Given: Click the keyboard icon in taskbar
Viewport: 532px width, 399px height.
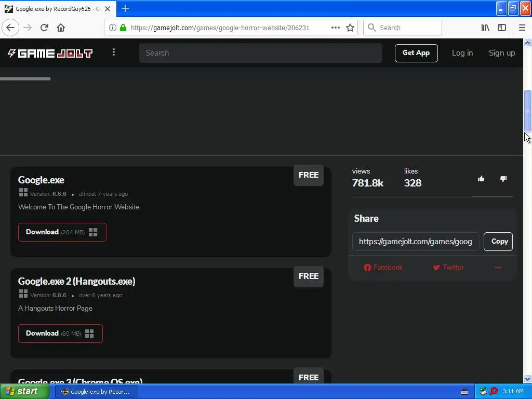Looking at the screenshot, I should click(464, 392).
